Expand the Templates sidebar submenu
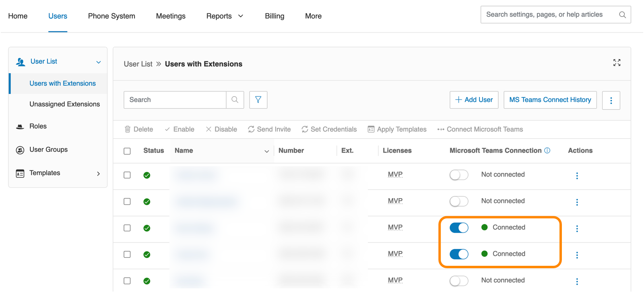Screen dimensions: 644x294 tap(98, 174)
